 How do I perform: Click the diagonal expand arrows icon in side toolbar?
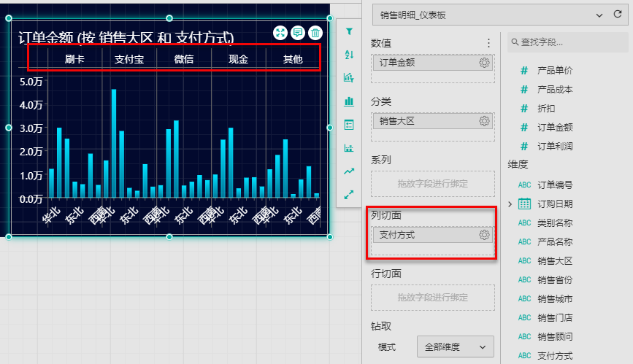pos(349,195)
